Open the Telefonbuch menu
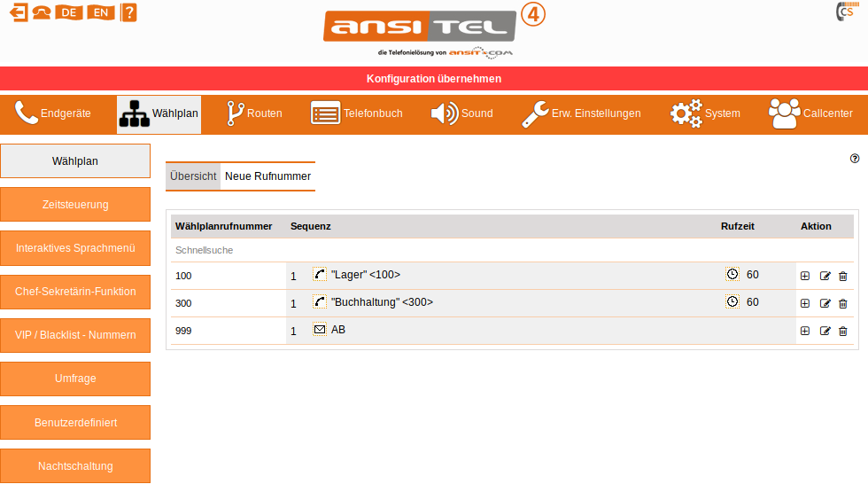The height and width of the screenshot is (492, 868). point(356,113)
